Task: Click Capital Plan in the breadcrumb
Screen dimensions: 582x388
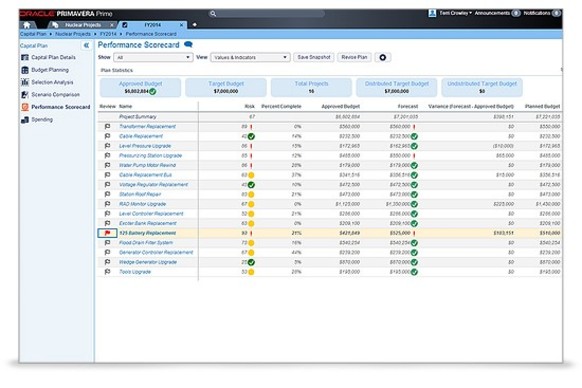Action: [x=33, y=34]
